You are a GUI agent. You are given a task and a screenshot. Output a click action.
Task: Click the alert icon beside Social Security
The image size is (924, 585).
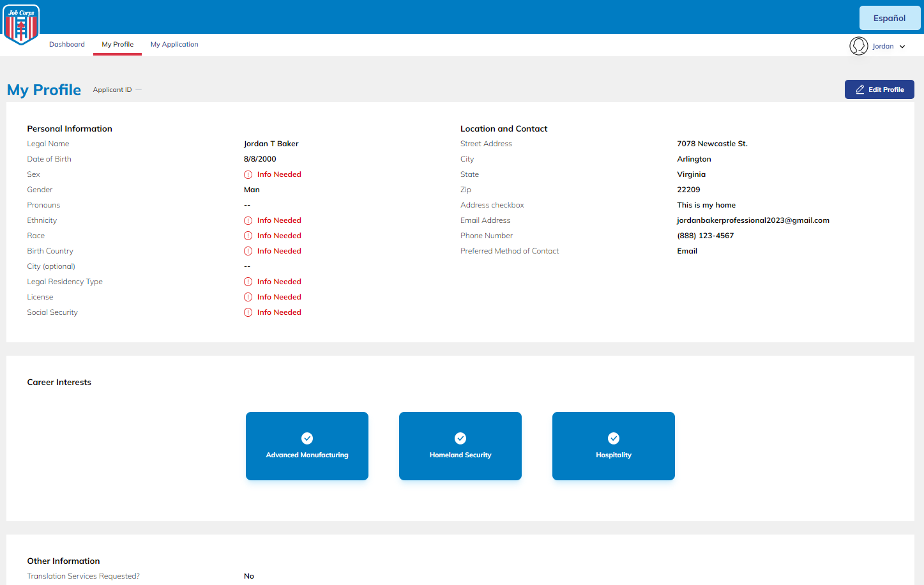coord(248,312)
